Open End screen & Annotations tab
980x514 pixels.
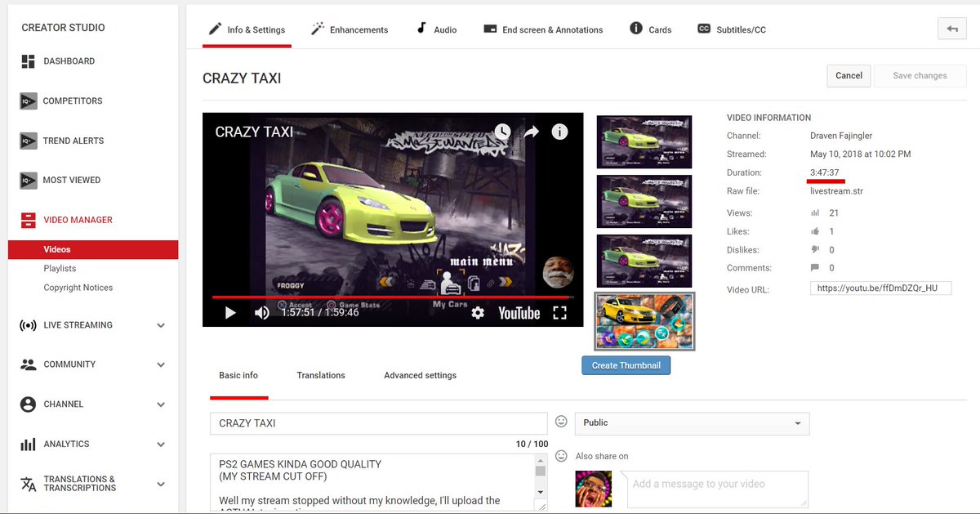point(543,29)
